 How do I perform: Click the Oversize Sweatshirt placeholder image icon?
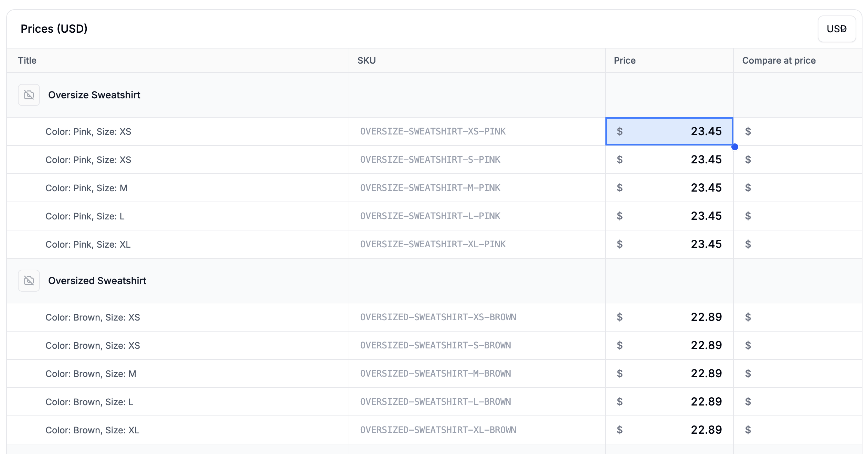point(29,95)
